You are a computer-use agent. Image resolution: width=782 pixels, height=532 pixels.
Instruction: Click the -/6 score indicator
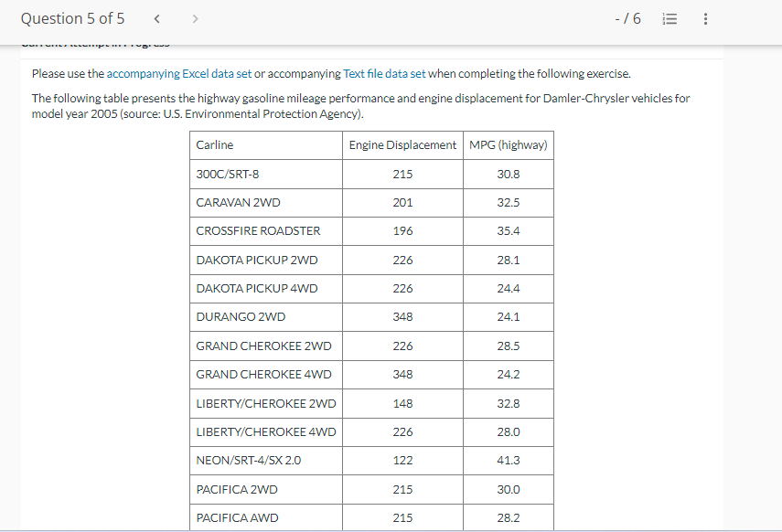(628, 19)
